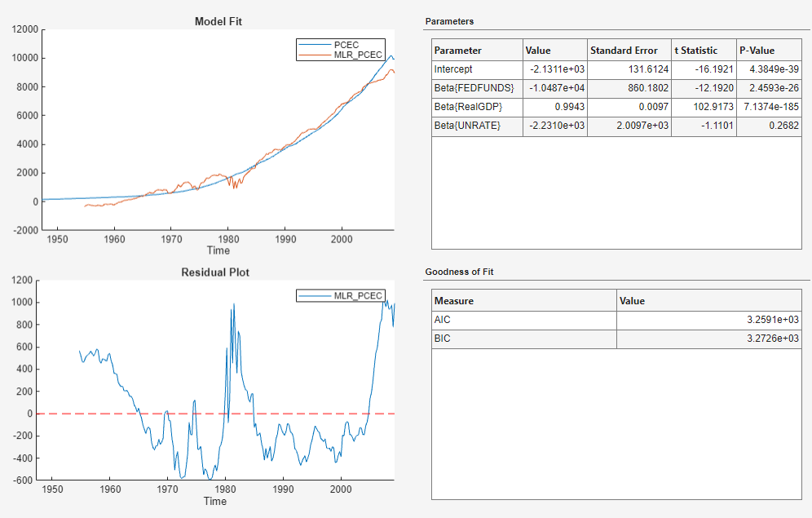Click the P-Value column header
This screenshot has height=518, width=812.
click(x=757, y=50)
